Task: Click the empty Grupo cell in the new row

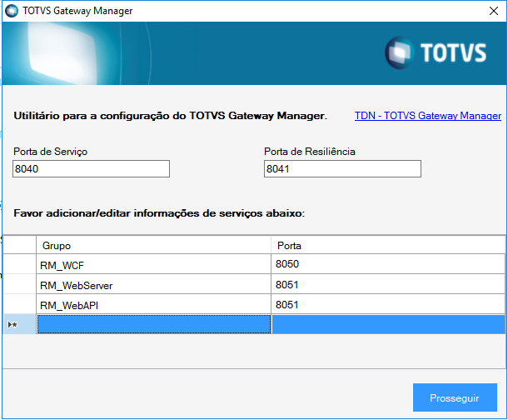Action: (x=154, y=324)
